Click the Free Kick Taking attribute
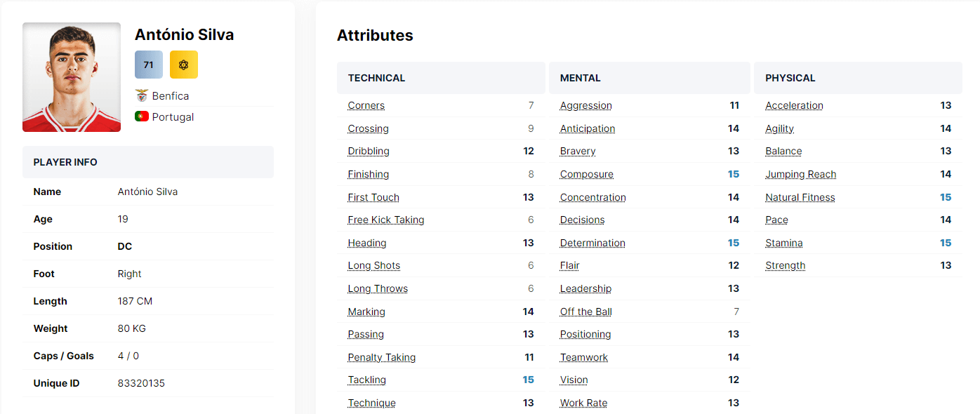The width and height of the screenshot is (980, 414). [385, 220]
